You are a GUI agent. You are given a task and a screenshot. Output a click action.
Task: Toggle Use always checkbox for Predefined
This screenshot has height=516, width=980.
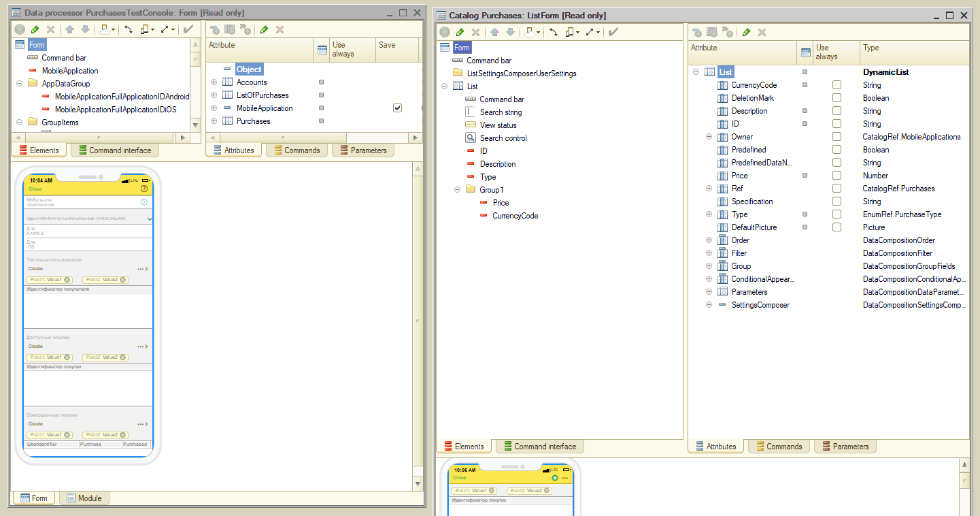[x=837, y=150]
